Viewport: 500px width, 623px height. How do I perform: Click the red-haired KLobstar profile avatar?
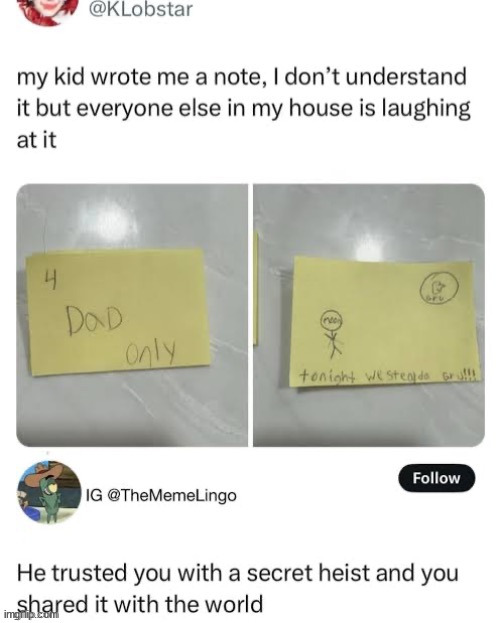[49, 11]
